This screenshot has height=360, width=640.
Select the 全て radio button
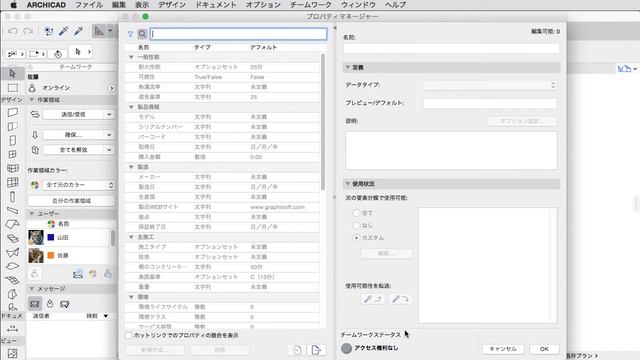tap(356, 213)
